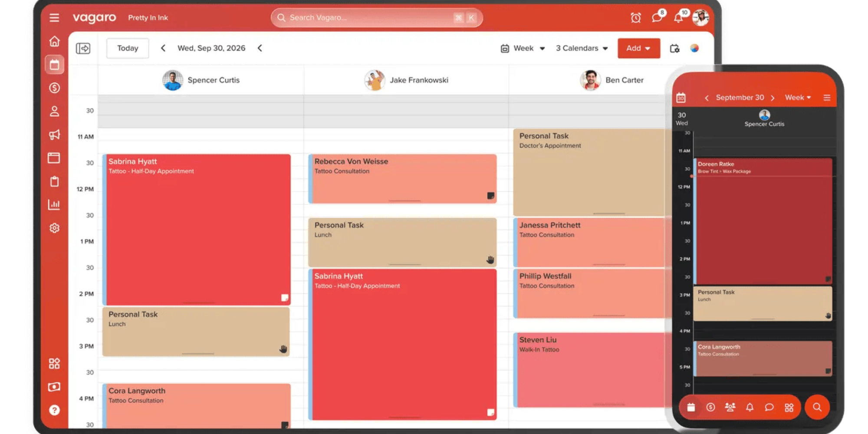Open the Home icon in the sidebar
Screen dimensions: 868x434
[x=54, y=41]
